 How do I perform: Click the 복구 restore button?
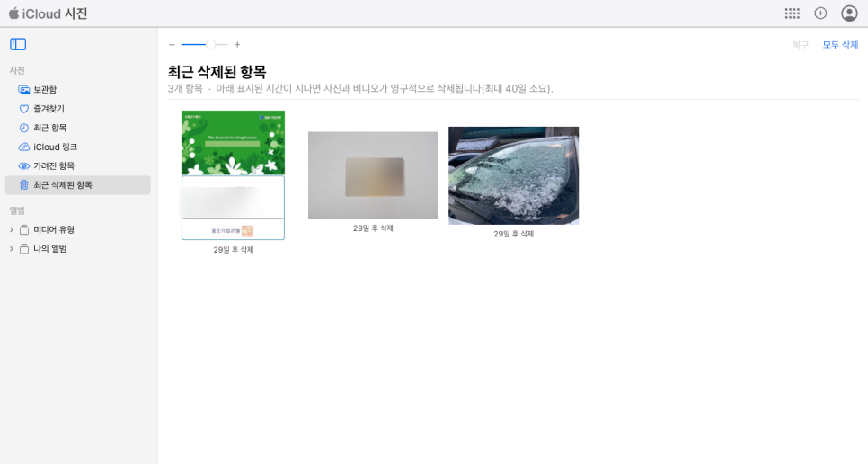(x=800, y=45)
